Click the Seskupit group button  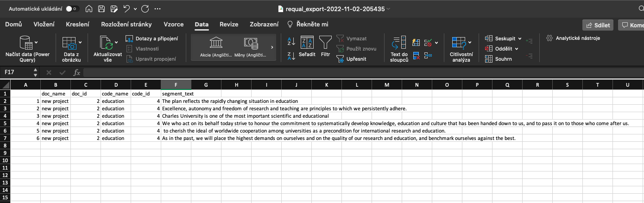click(500, 38)
